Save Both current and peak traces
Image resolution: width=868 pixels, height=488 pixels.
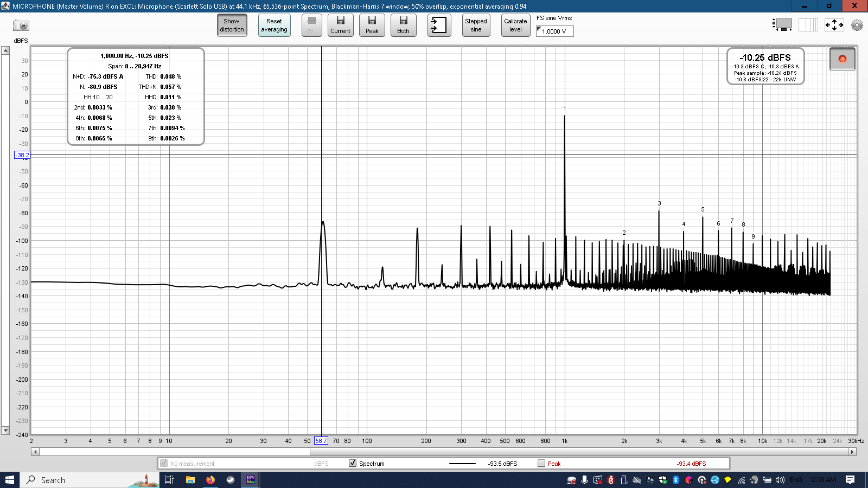point(403,25)
